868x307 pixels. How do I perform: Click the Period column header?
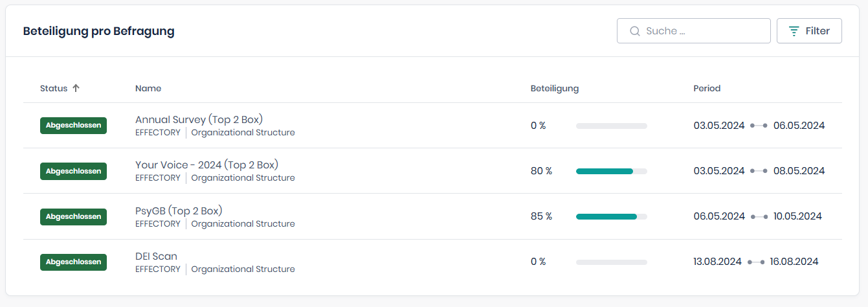[707, 88]
